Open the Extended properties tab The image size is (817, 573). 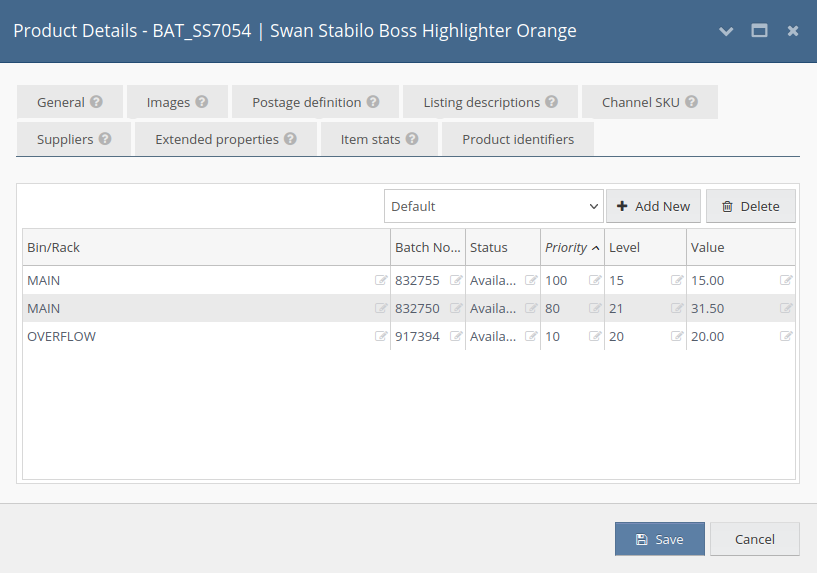point(226,139)
